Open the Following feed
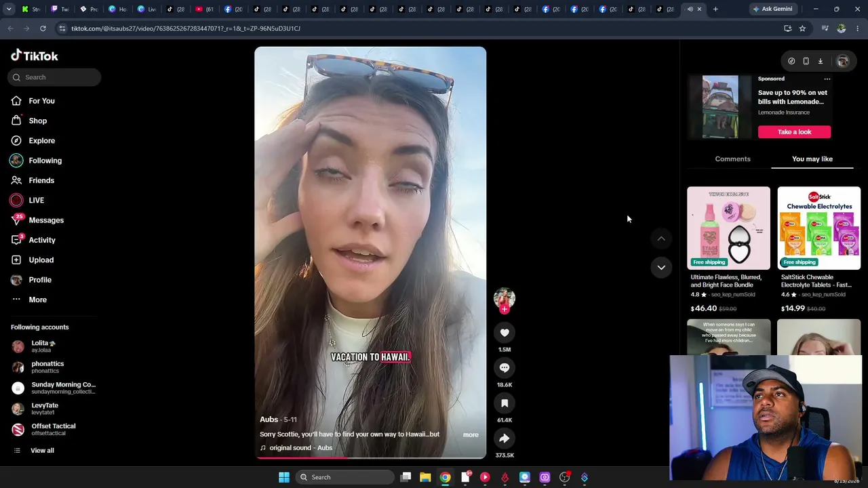This screenshot has height=488, width=868. pyautogui.click(x=37, y=161)
